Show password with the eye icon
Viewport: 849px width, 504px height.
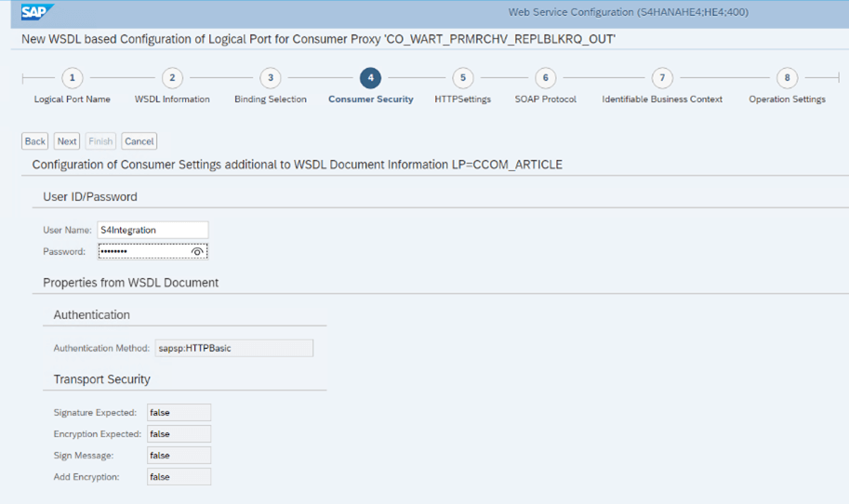[x=197, y=252]
